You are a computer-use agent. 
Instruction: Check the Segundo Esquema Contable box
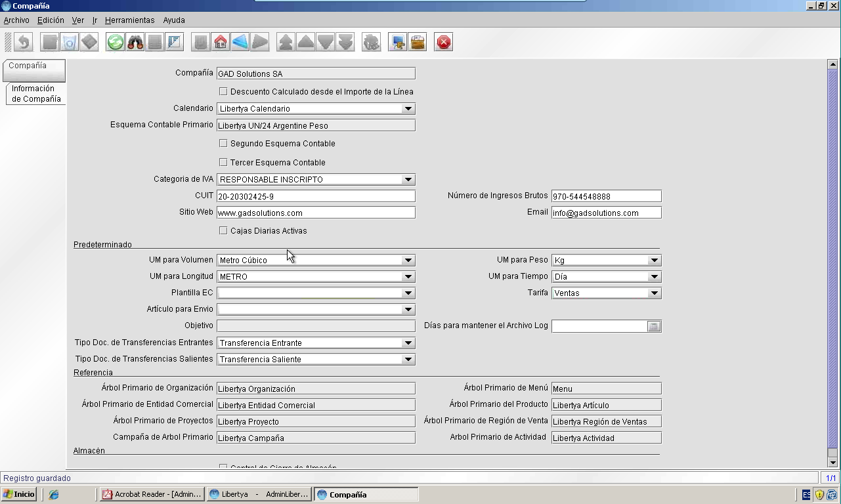coord(223,143)
